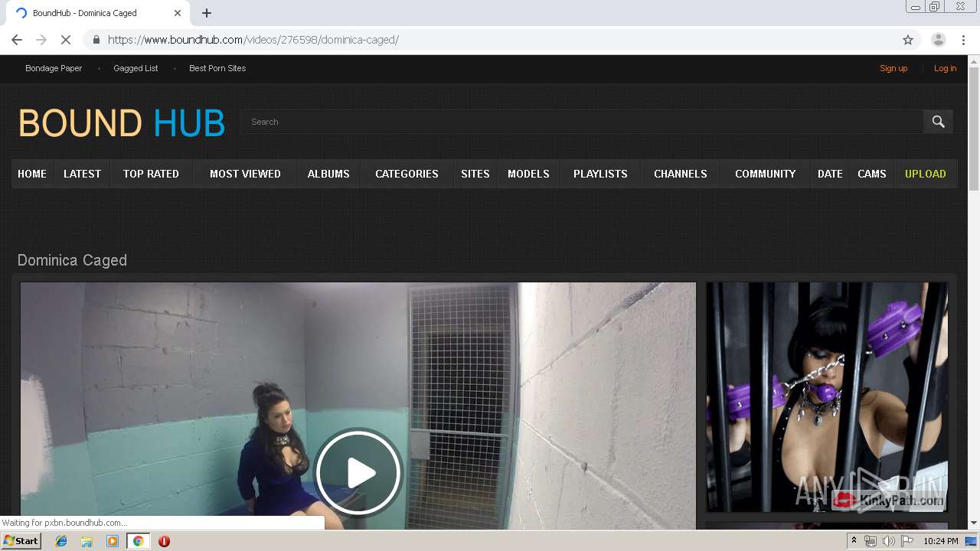Open the CAMS menu item
The image size is (980, 551).
[871, 174]
